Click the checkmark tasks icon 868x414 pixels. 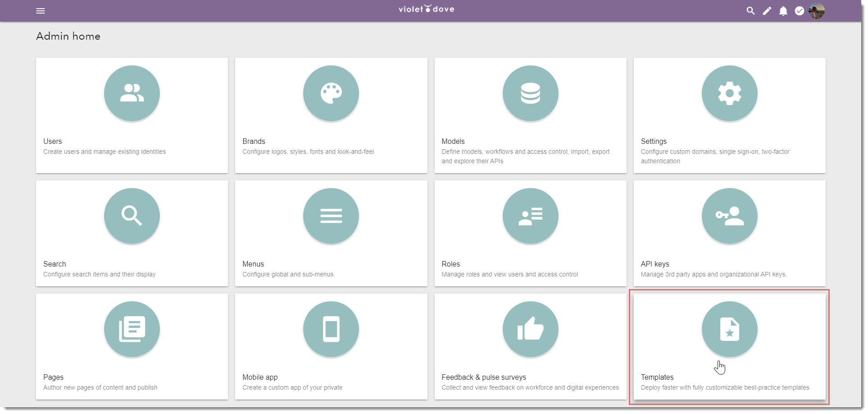coord(800,11)
